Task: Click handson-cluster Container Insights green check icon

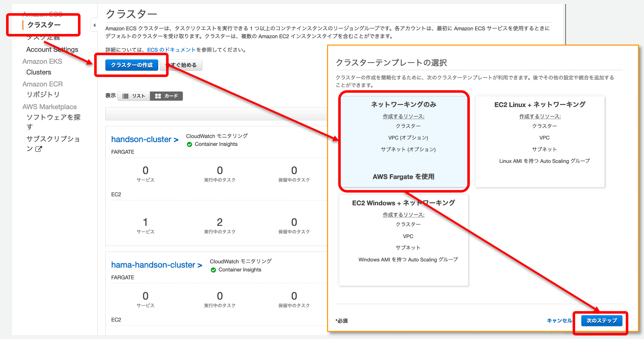Action: click(x=189, y=144)
